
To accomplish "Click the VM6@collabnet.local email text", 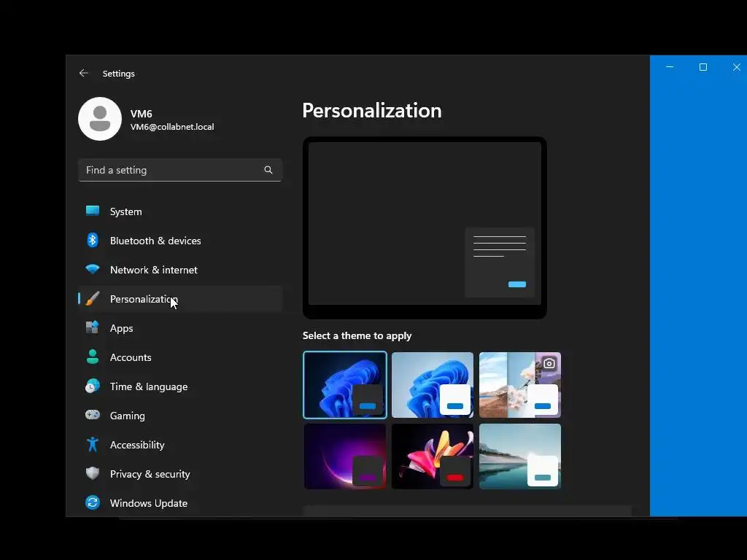I will tap(172, 127).
